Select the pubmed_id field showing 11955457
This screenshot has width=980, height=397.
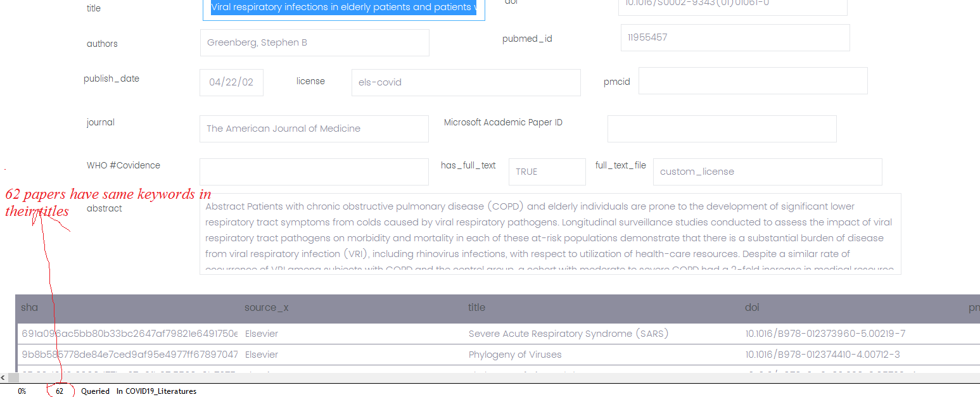coord(734,38)
